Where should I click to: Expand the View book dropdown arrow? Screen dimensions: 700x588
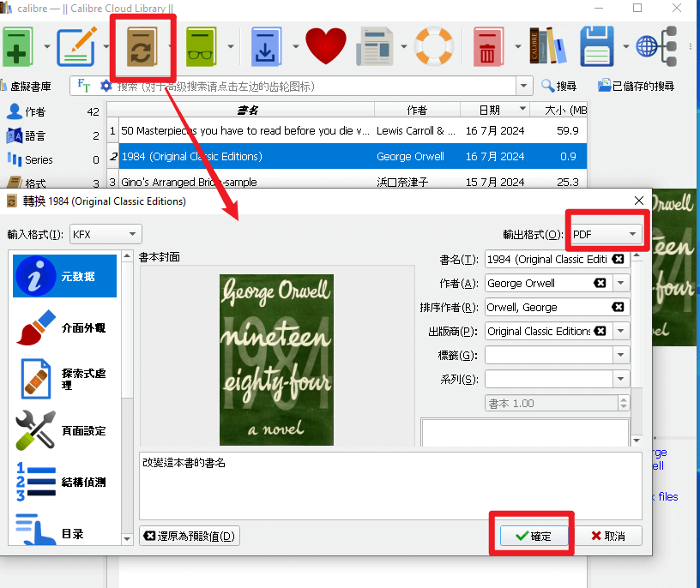click(231, 46)
